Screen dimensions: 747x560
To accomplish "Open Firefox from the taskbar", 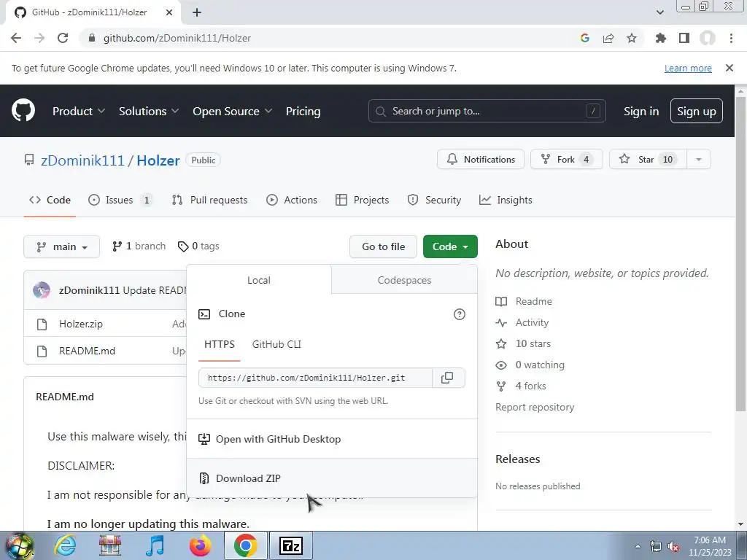I will [200, 545].
